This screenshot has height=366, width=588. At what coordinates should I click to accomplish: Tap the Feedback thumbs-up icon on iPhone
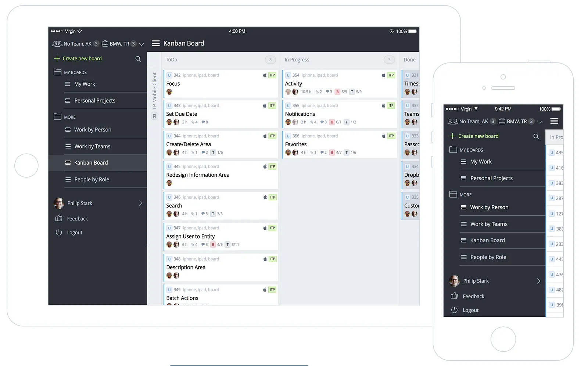pos(454,296)
